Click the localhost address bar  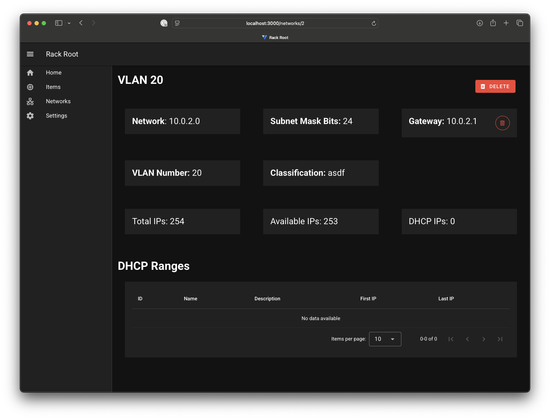tap(275, 23)
